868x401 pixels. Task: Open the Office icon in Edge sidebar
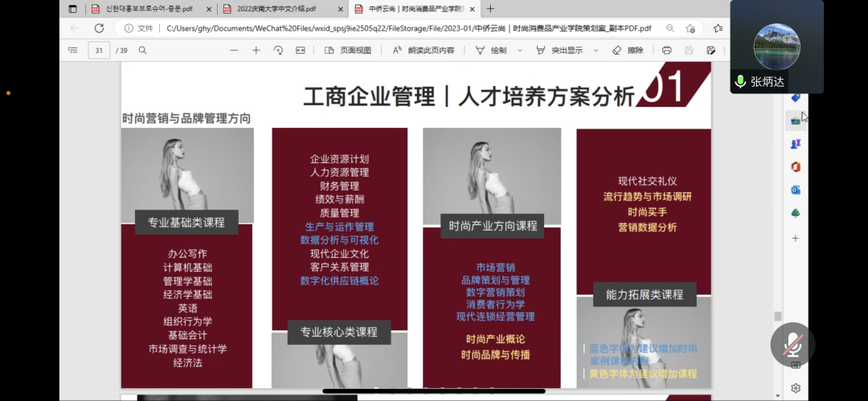796,166
